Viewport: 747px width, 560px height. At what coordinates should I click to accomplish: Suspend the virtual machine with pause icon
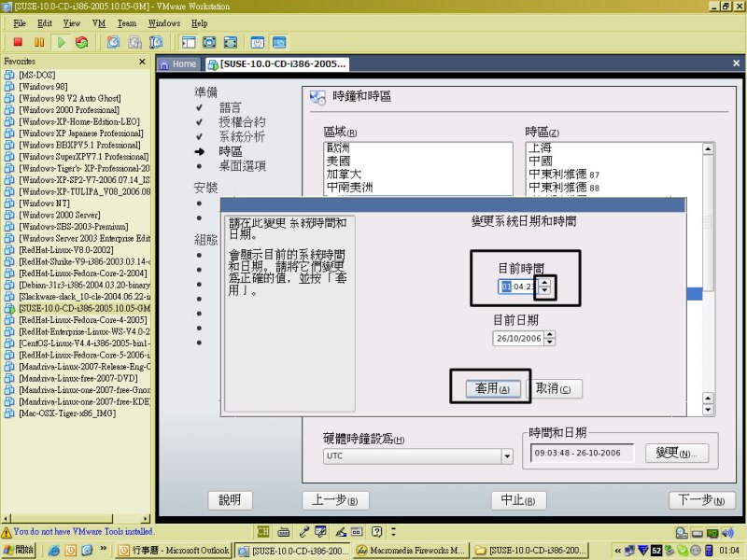click(39, 42)
